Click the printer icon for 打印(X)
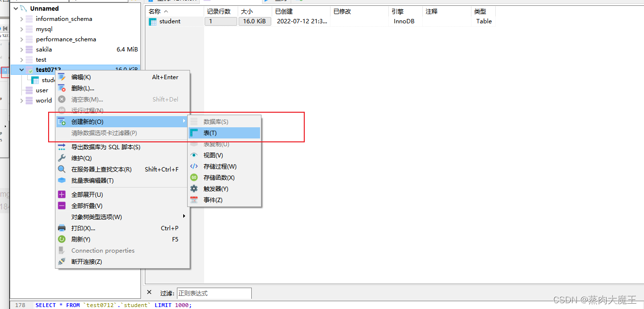 (x=62, y=228)
